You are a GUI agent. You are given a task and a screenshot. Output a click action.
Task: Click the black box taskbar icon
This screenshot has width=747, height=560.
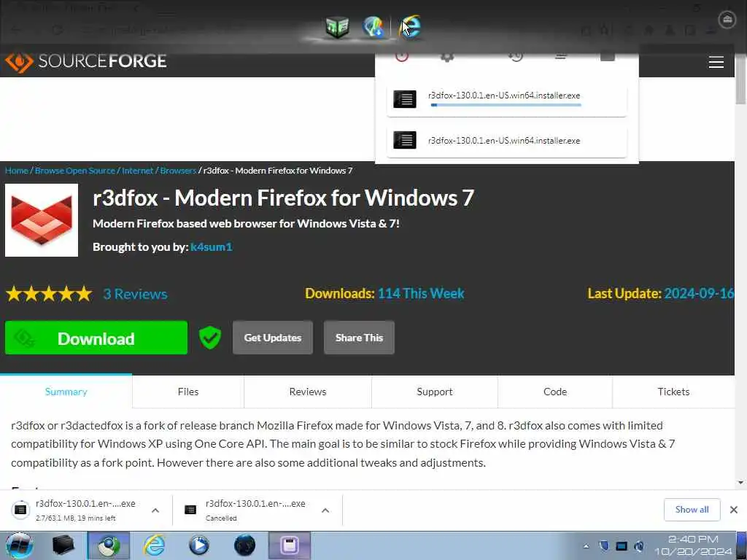(x=63, y=545)
